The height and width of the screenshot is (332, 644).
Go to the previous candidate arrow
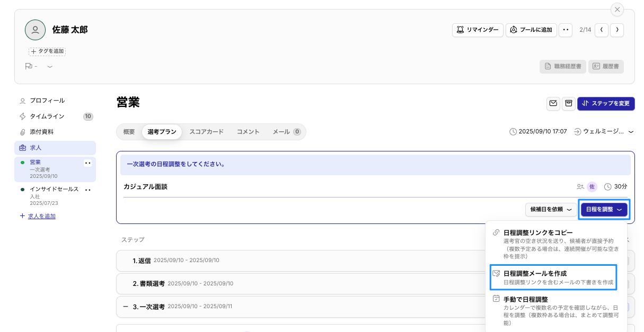[x=601, y=30]
